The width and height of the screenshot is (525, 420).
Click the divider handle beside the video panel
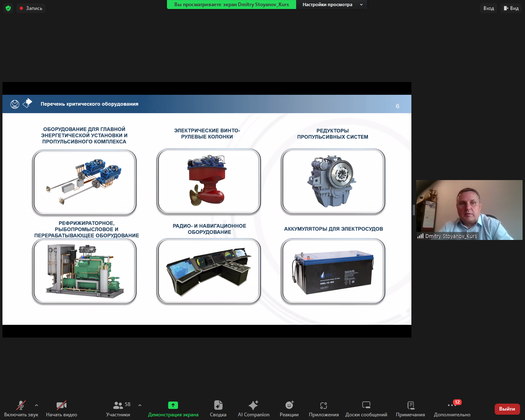coord(414,210)
